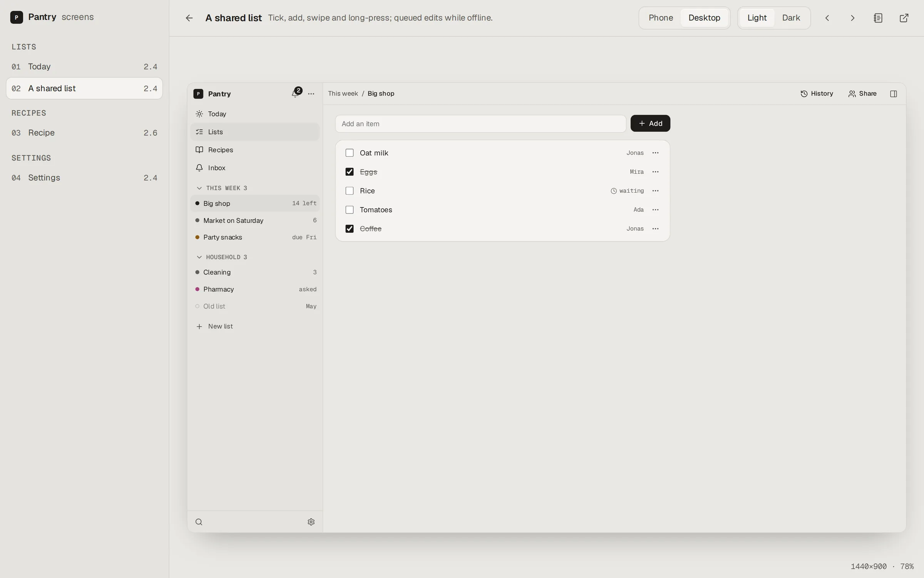This screenshot has height=578, width=924.
Task: Open the notes panel icon in the top bar
Action: 878,18
